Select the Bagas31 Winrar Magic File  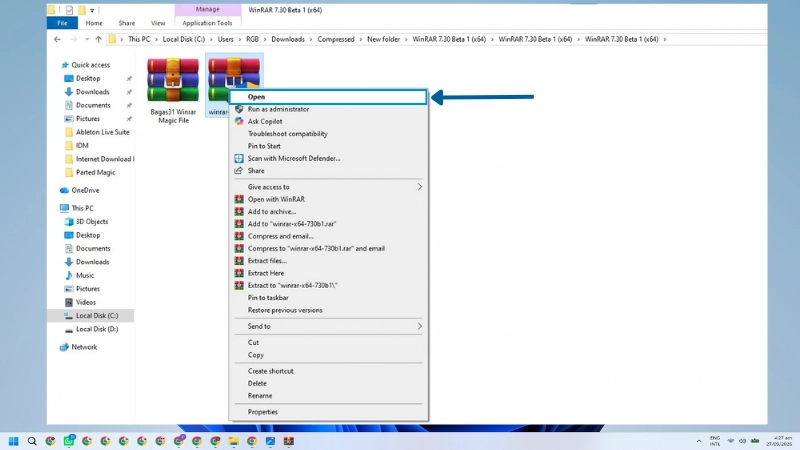coord(173,90)
